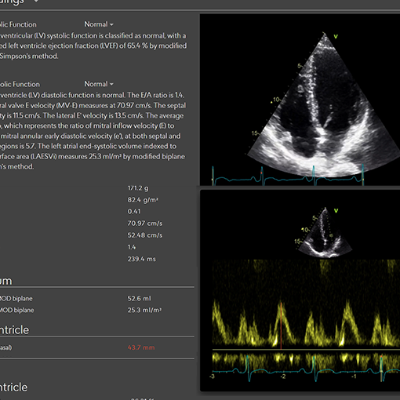
Task: Click the 239.4 ms value
Action: pyautogui.click(x=141, y=259)
